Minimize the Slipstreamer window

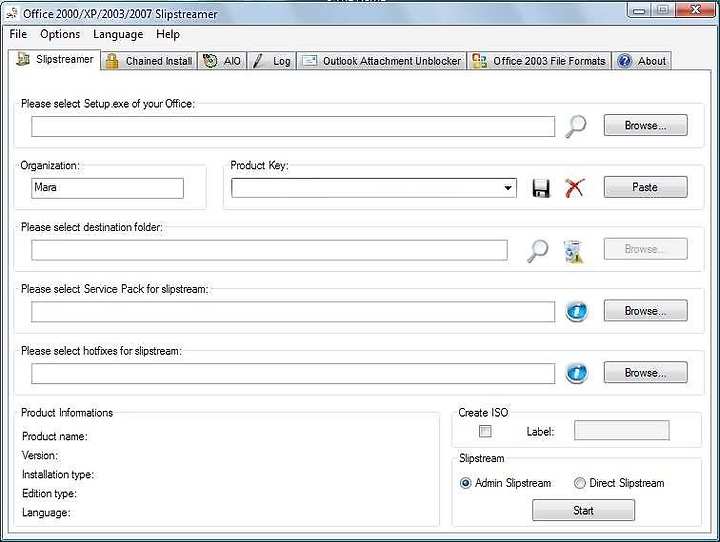point(639,10)
